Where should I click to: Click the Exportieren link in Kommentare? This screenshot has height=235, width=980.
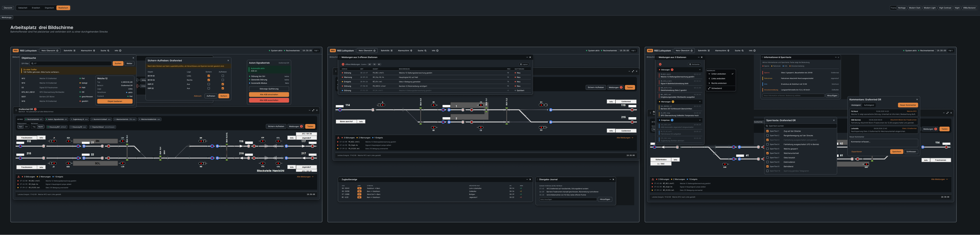click(857, 152)
